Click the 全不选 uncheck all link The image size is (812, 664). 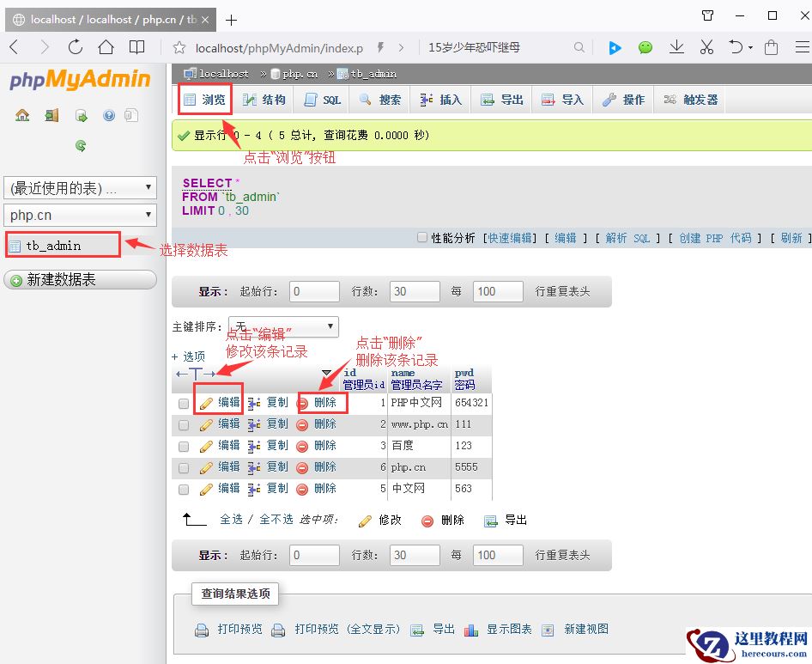(x=276, y=520)
